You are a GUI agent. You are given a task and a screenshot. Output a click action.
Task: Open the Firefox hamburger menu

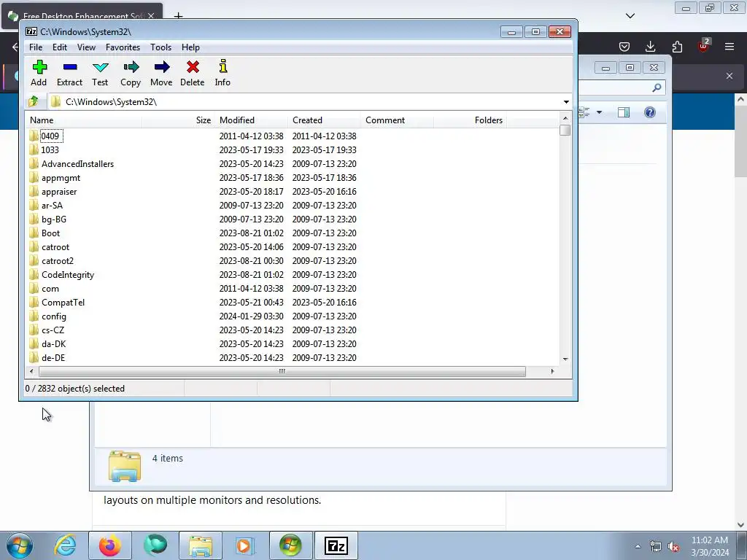pyautogui.click(x=729, y=46)
